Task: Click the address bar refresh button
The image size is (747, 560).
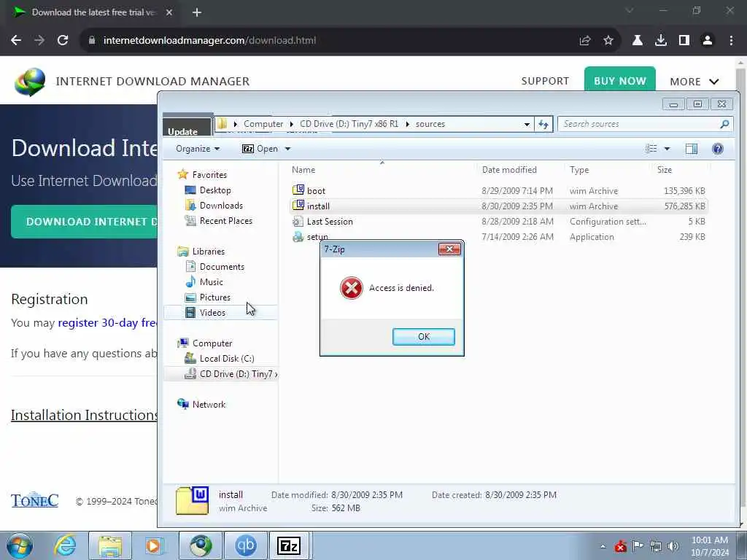Action: coord(543,124)
